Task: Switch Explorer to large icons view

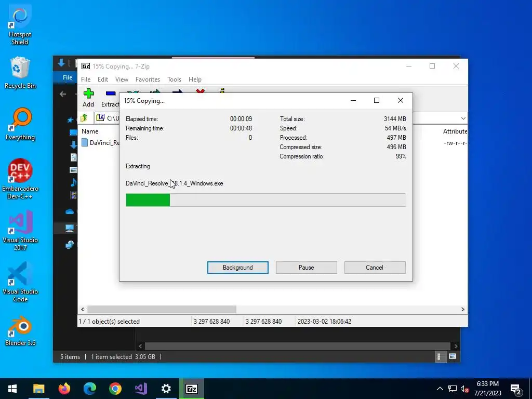Action: tap(453, 356)
